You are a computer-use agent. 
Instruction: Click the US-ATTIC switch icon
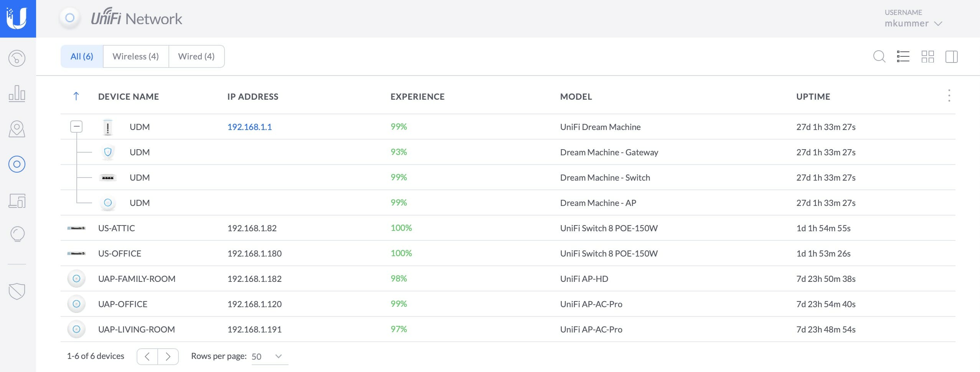click(x=76, y=228)
